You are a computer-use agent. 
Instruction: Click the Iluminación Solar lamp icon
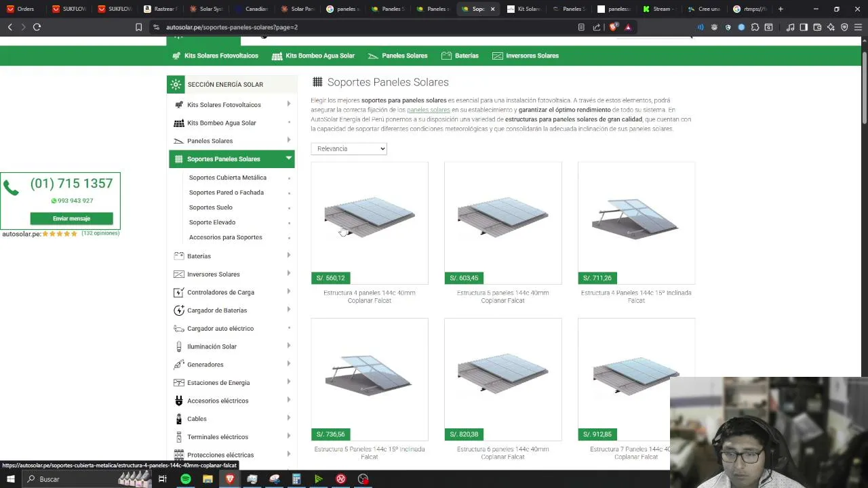click(x=179, y=346)
